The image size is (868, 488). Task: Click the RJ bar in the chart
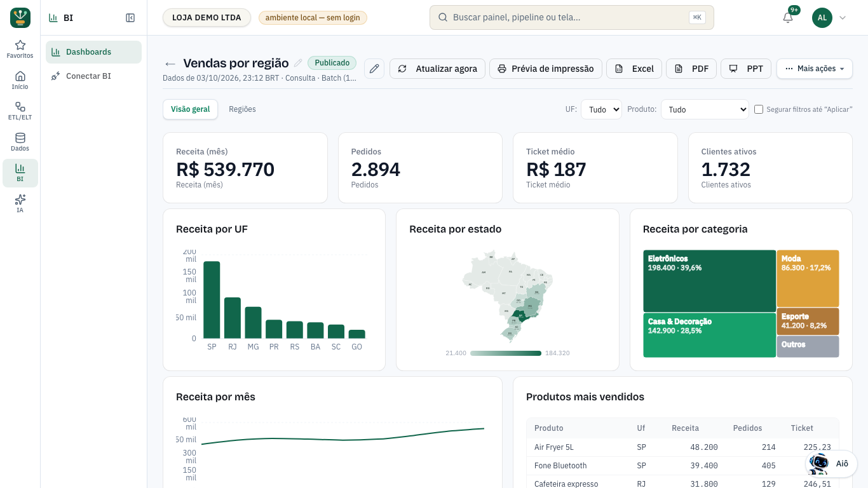233,318
